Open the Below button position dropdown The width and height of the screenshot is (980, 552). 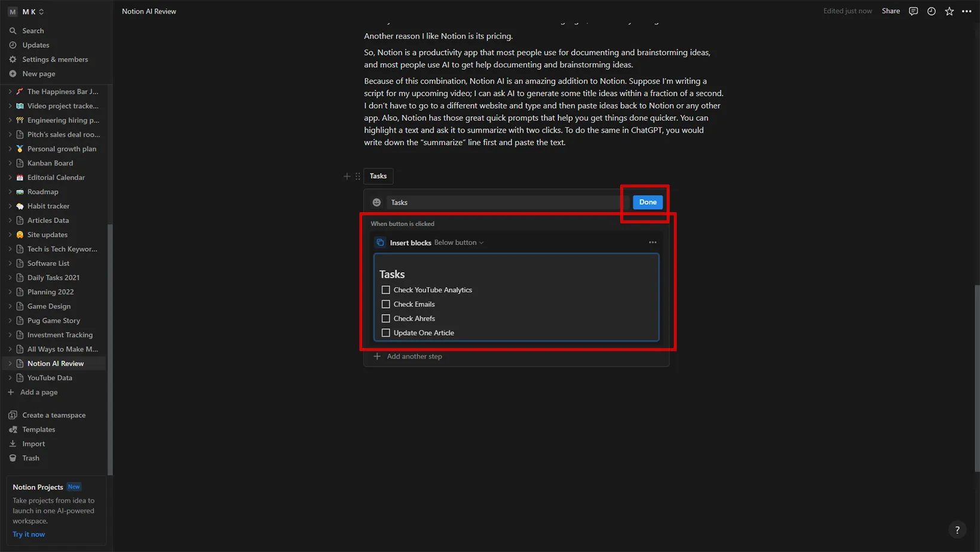pos(459,242)
